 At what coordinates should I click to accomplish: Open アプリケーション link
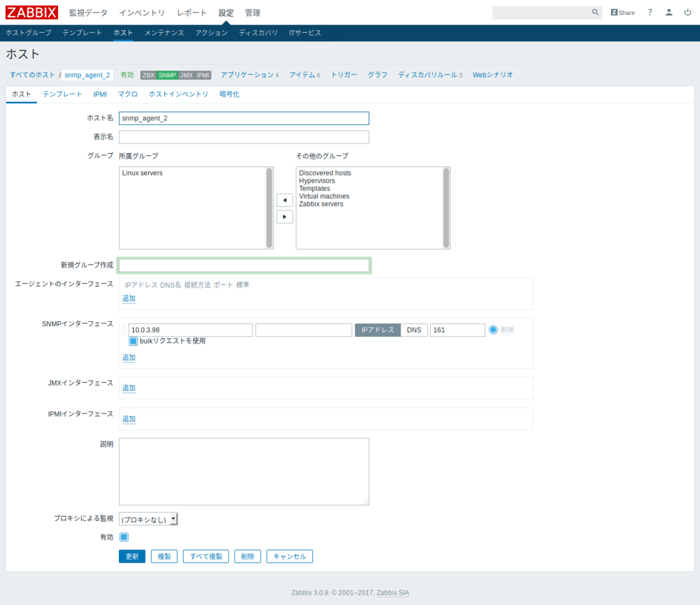pos(247,75)
